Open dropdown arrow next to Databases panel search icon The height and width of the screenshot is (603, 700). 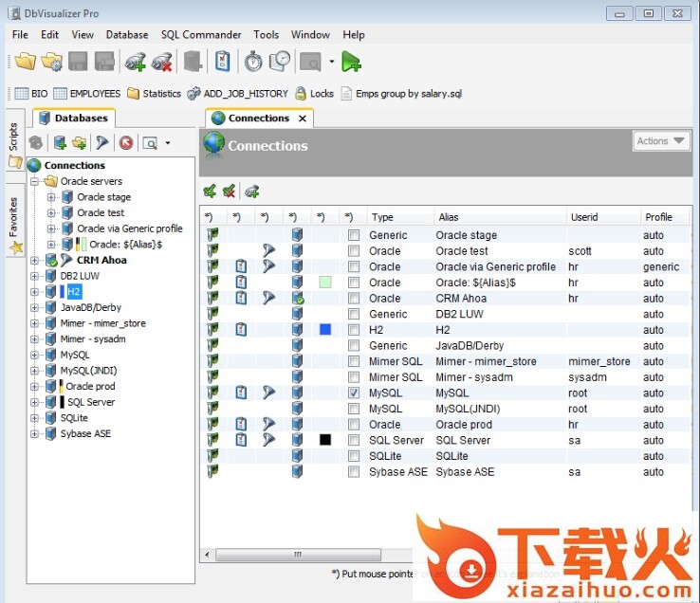pyautogui.click(x=168, y=143)
